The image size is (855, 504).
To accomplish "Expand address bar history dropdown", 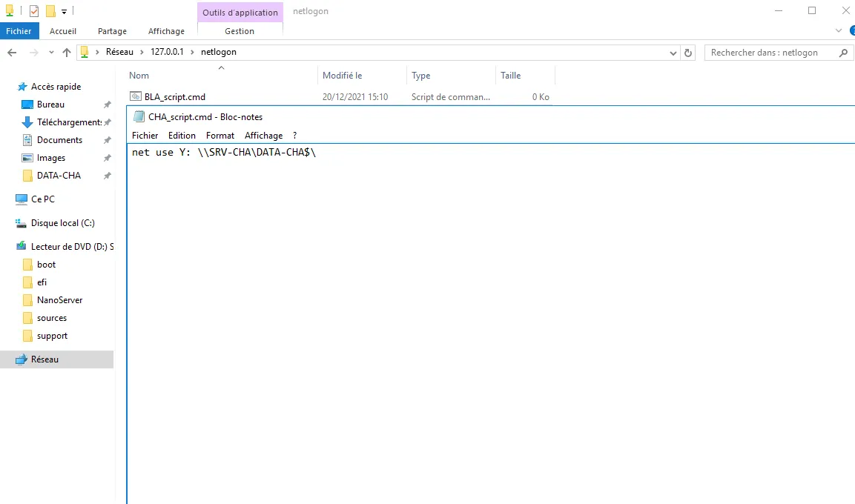I will point(673,53).
